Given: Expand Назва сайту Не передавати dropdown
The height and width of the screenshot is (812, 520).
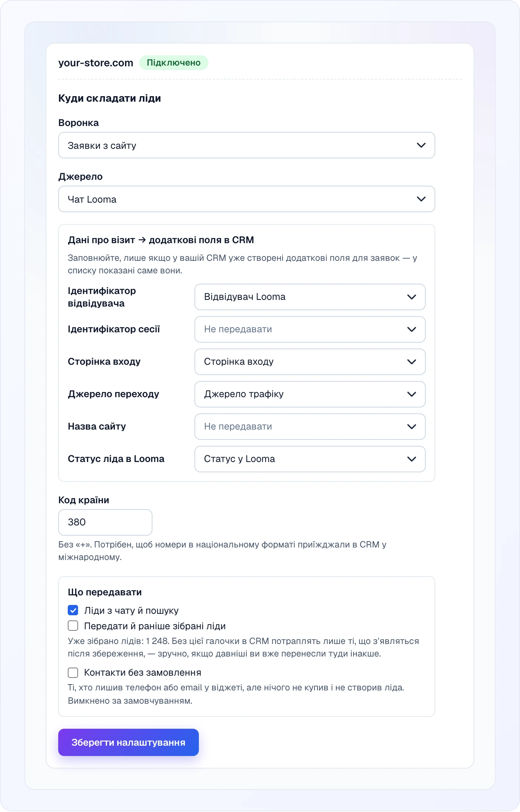Looking at the screenshot, I should click(x=310, y=427).
